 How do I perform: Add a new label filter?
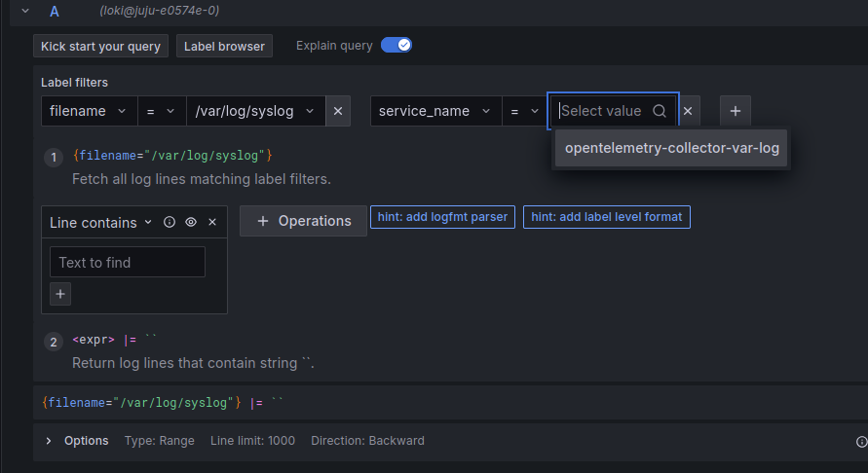click(735, 111)
